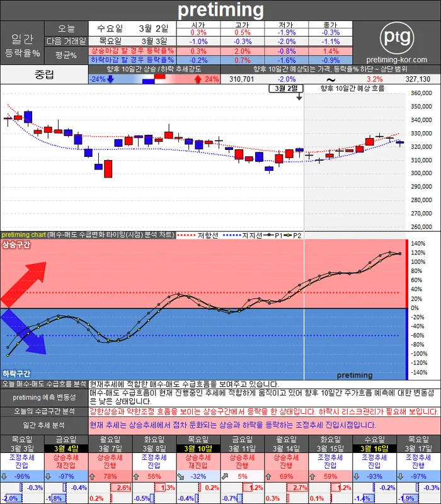Click the red up arrow beside 24%
The height and width of the screenshot is (504, 441).
click(x=198, y=79)
